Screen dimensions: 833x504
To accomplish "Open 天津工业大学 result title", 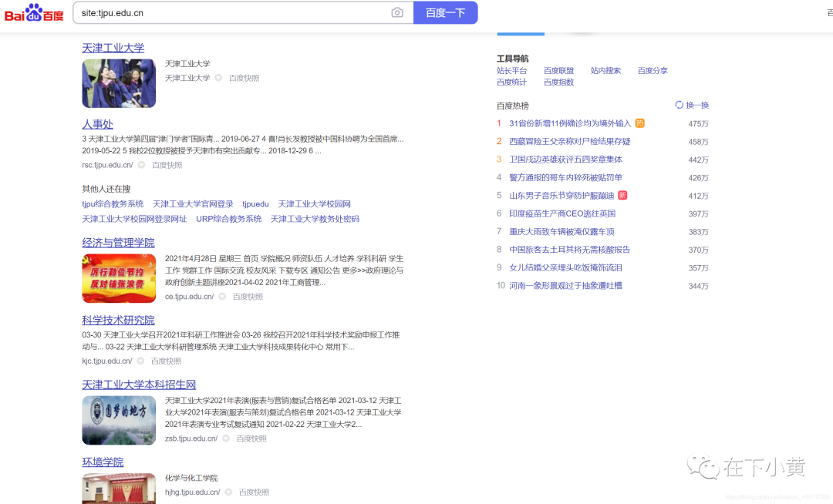I will pyautogui.click(x=113, y=48).
